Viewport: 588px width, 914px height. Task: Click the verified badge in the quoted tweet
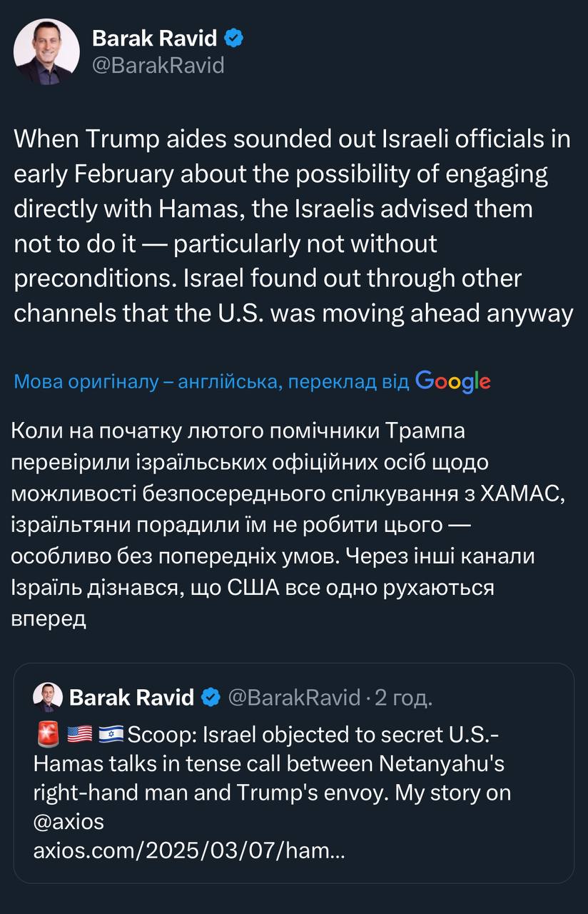click(x=211, y=697)
